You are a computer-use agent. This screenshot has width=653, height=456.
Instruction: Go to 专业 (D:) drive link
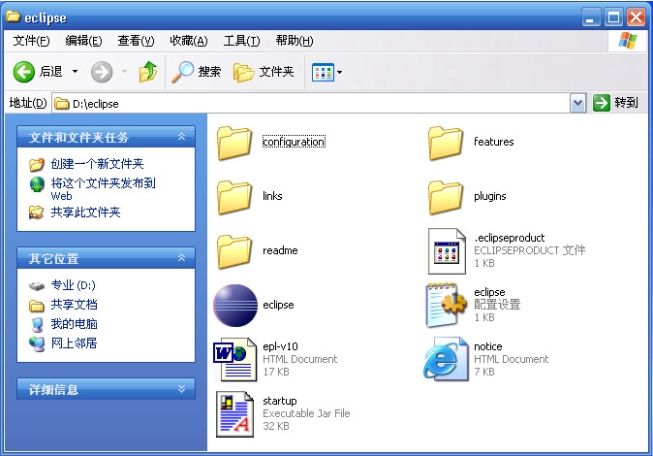pos(73,285)
